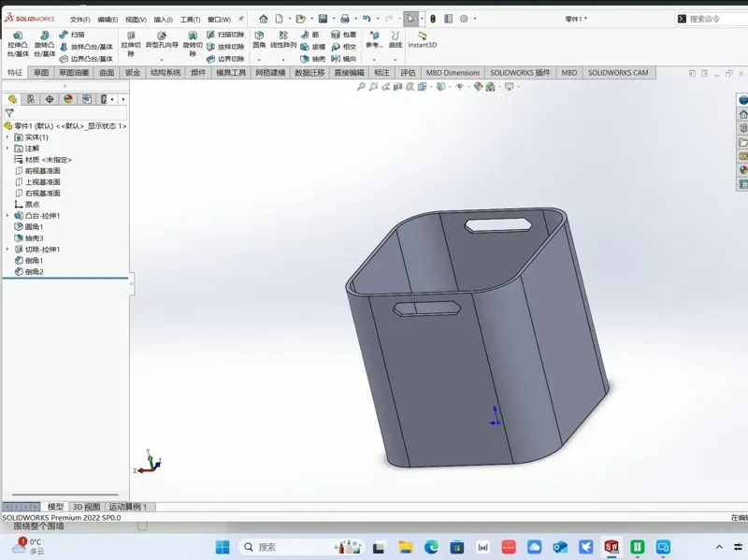Expand the 凸台-拉伸1 feature node
Screen dimensions: 748x560
[x=7, y=216]
